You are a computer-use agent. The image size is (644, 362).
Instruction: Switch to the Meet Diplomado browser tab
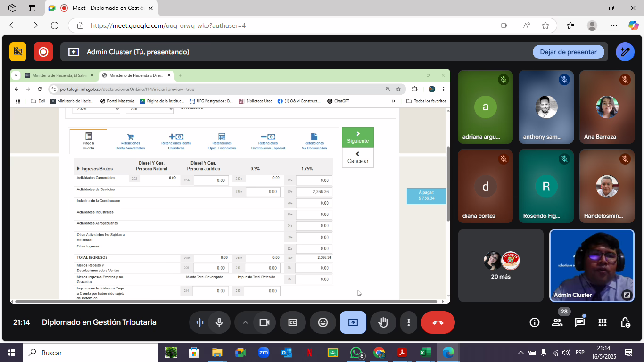click(101, 8)
